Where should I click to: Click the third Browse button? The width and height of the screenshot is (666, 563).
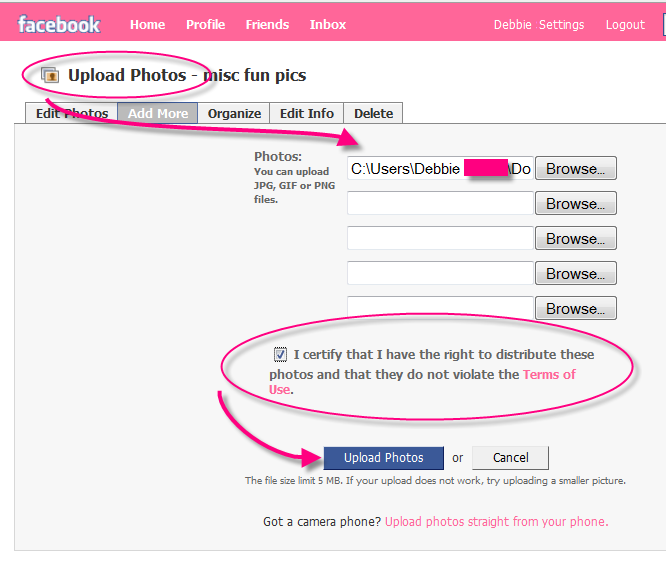click(x=575, y=239)
